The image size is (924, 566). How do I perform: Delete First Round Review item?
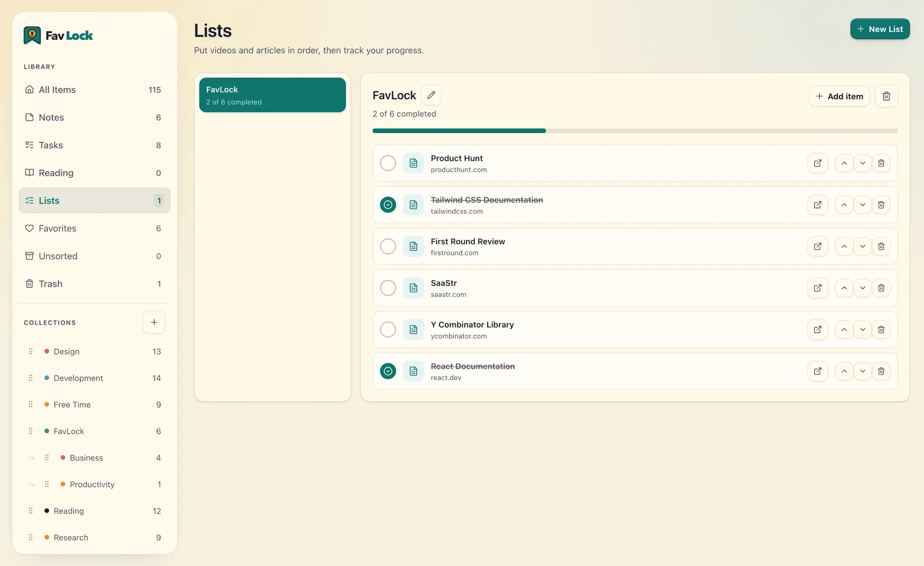tap(881, 246)
